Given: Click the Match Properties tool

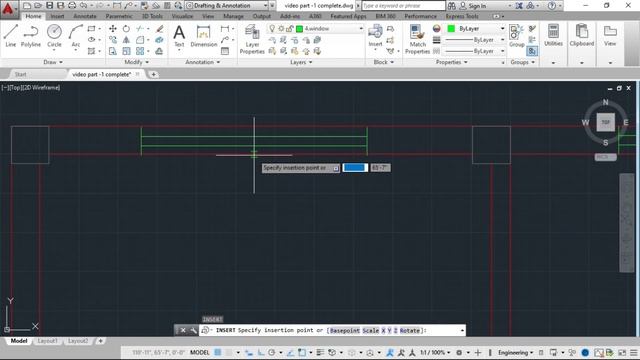Looking at the screenshot, I should coord(417,39).
